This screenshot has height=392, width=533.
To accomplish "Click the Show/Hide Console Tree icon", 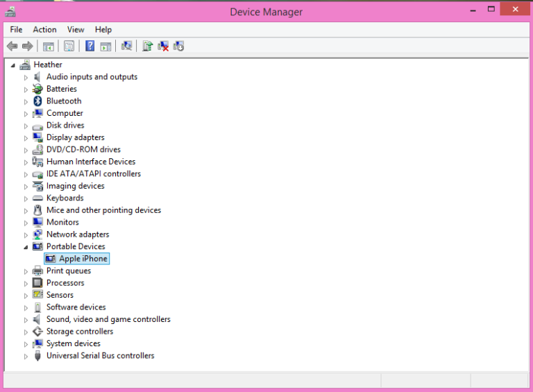I will click(x=49, y=46).
